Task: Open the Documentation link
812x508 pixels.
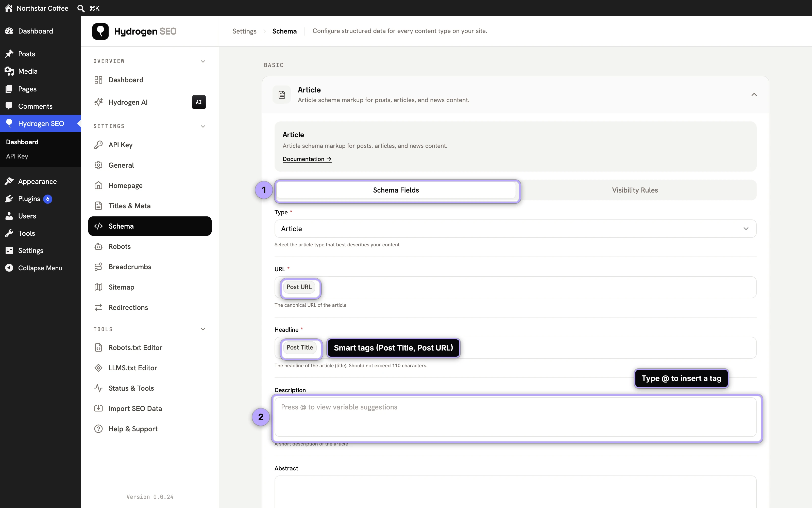Action: (x=307, y=159)
